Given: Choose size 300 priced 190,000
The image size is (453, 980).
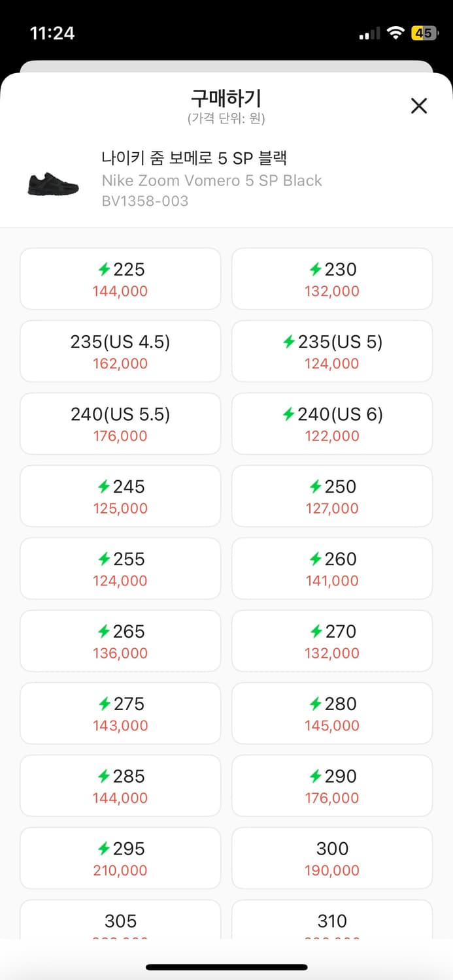Looking at the screenshot, I should pyautogui.click(x=332, y=858).
